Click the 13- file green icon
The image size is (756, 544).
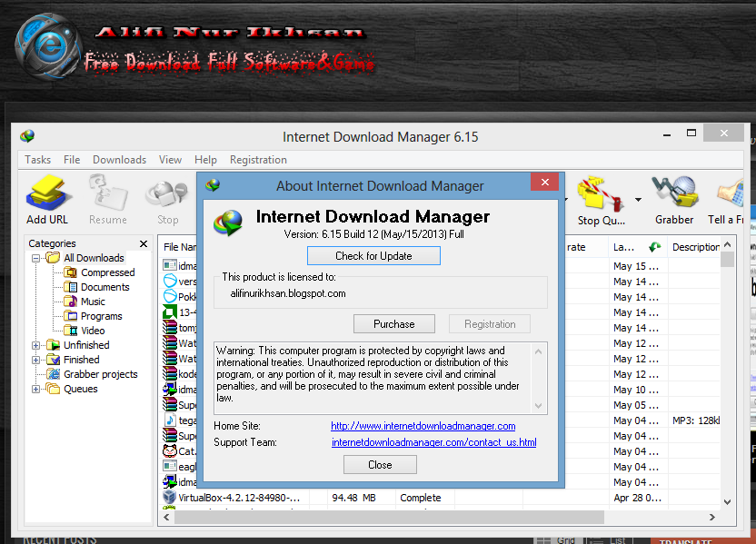click(170, 312)
